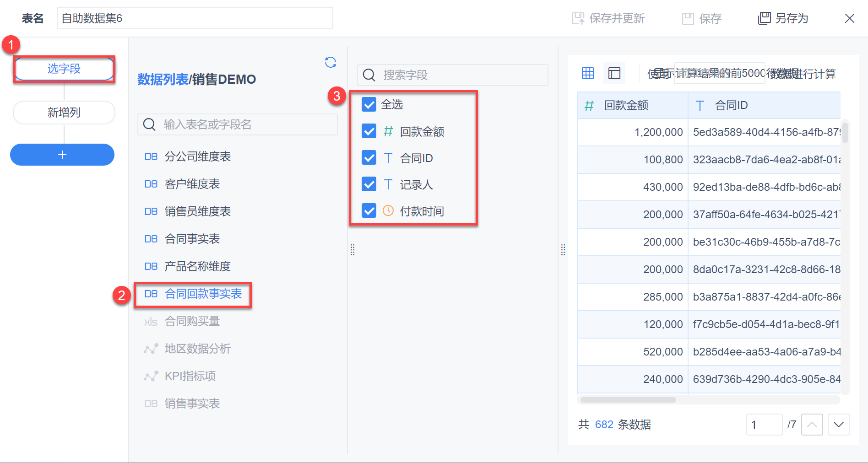Switch to table structure view icon
The width and height of the screenshot is (868, 463).
(x=614, y=73)
